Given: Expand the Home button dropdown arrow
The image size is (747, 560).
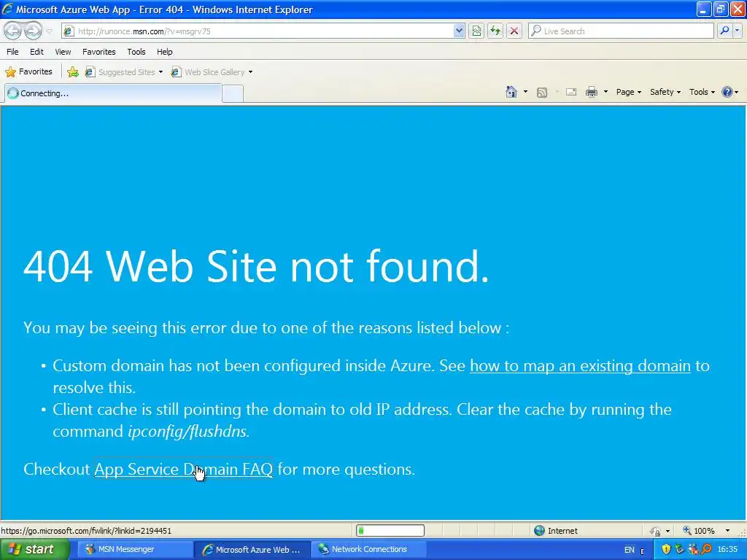Looking at the screenshot, I should tap(525, 92).
